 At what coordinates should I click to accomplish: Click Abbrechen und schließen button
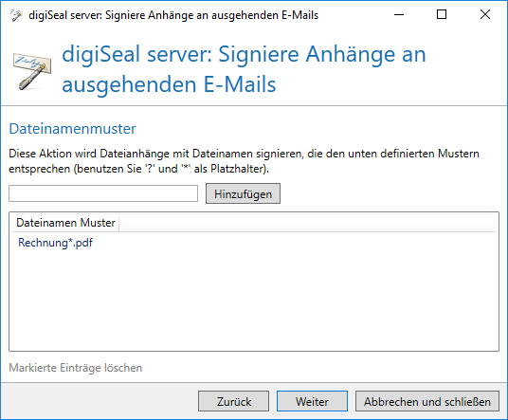[x=427, y=401]
